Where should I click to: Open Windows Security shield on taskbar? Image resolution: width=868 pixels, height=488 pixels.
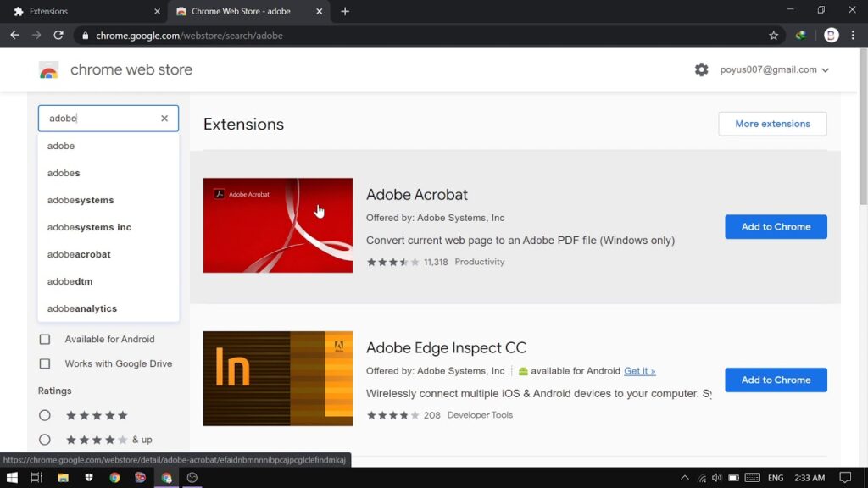pyautogui.click(x=88, y=478)
